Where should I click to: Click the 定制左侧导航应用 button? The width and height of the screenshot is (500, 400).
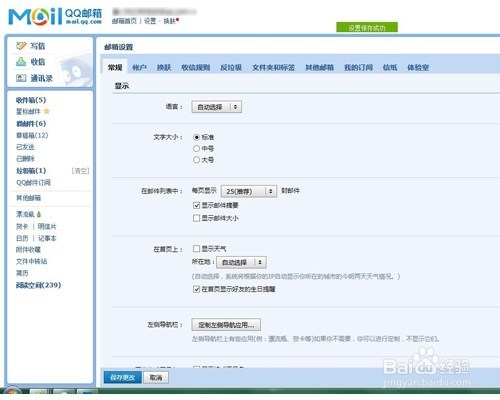point(226,325)
